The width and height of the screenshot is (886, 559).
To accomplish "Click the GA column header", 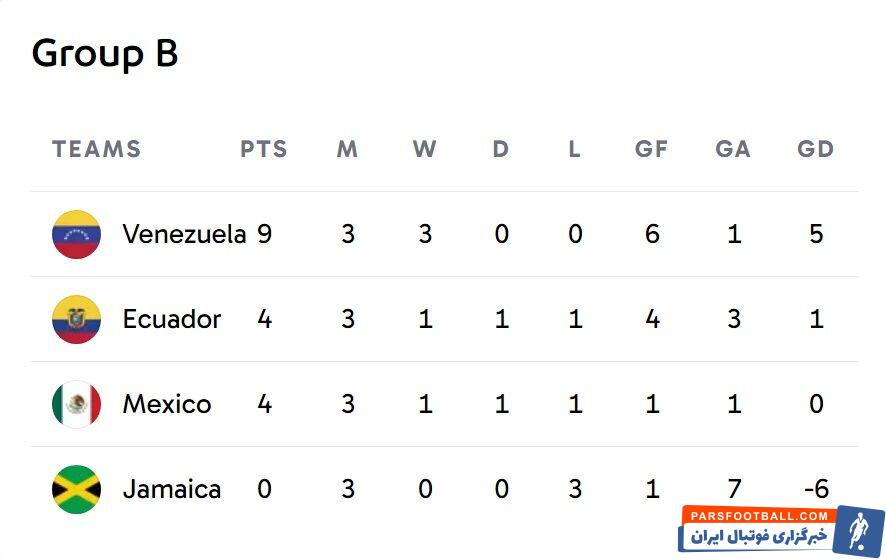I will click(x=733, y=150).
